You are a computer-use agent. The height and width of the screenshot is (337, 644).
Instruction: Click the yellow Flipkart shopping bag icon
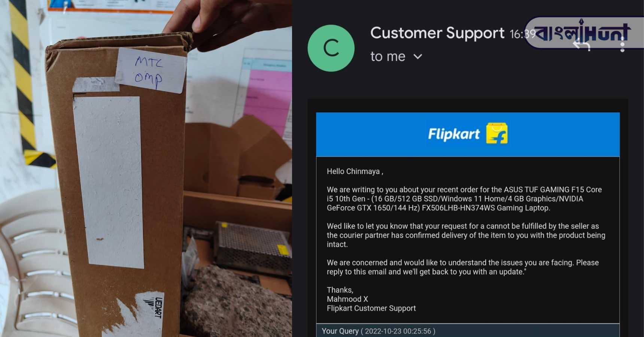(x=497, y=133)
